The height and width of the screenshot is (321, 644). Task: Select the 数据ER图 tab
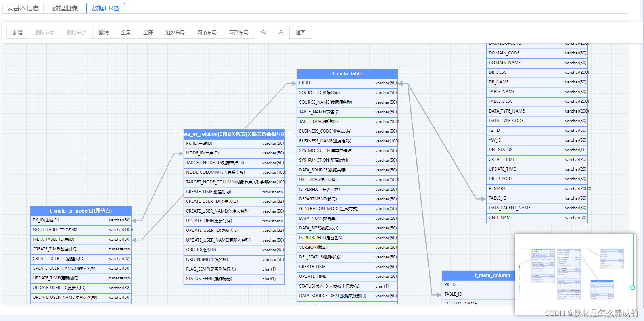click(106, 8)
